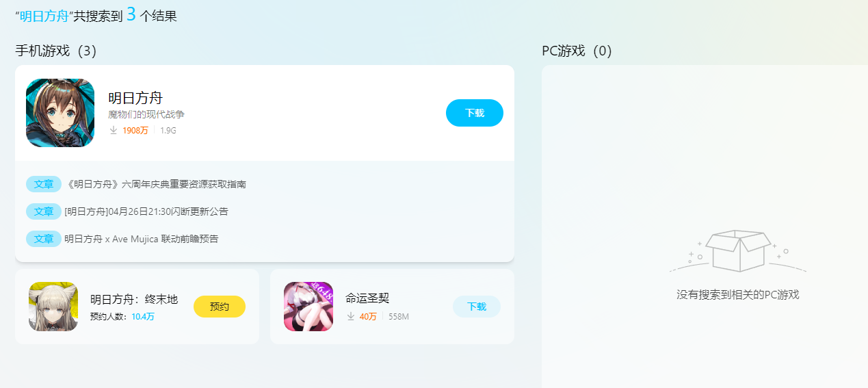Click the PC游戏 (0) section heading

pos(577,51)
